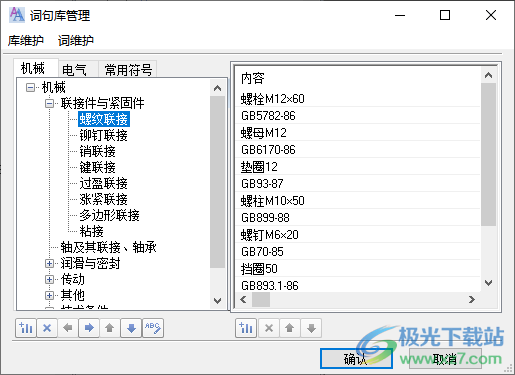Select 多边形联接 in the tree
The width and height of the screenshot is (515, 375).
(110, 215)
